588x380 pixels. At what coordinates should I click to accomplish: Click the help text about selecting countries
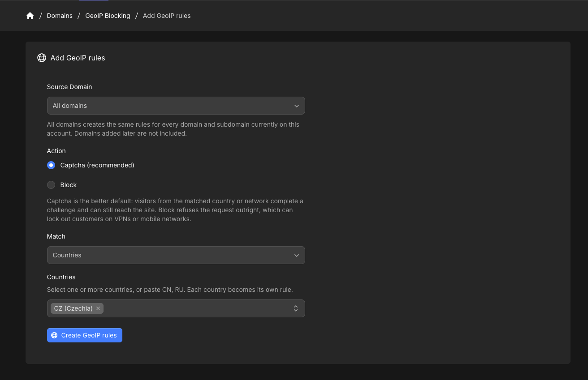coord(170,290)
